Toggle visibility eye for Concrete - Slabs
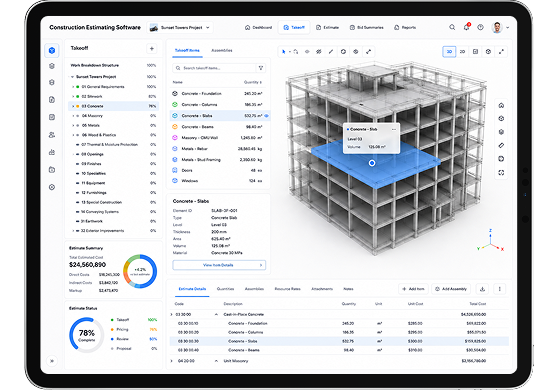This screenshot has height=391, width=560. pos(266,116)
